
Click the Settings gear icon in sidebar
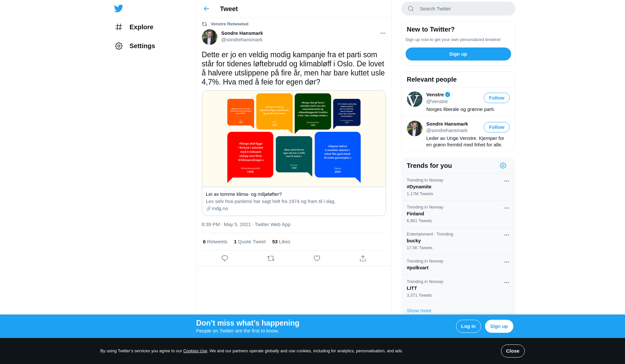tap(119, 46)
